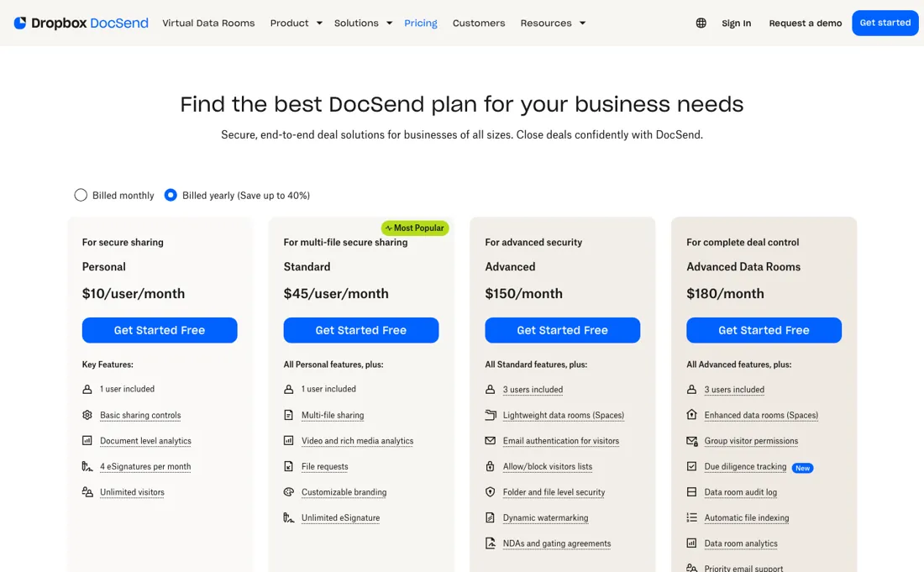Screen dimensions: 924x572
Task: Click people icon beside Unlimited visitors
Action: click(87, 492)
